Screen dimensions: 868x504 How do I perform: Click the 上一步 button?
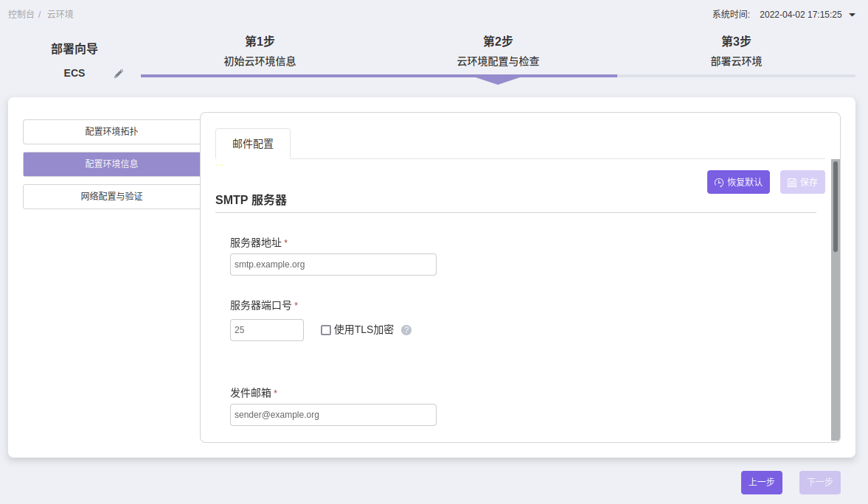click(761, 483)
